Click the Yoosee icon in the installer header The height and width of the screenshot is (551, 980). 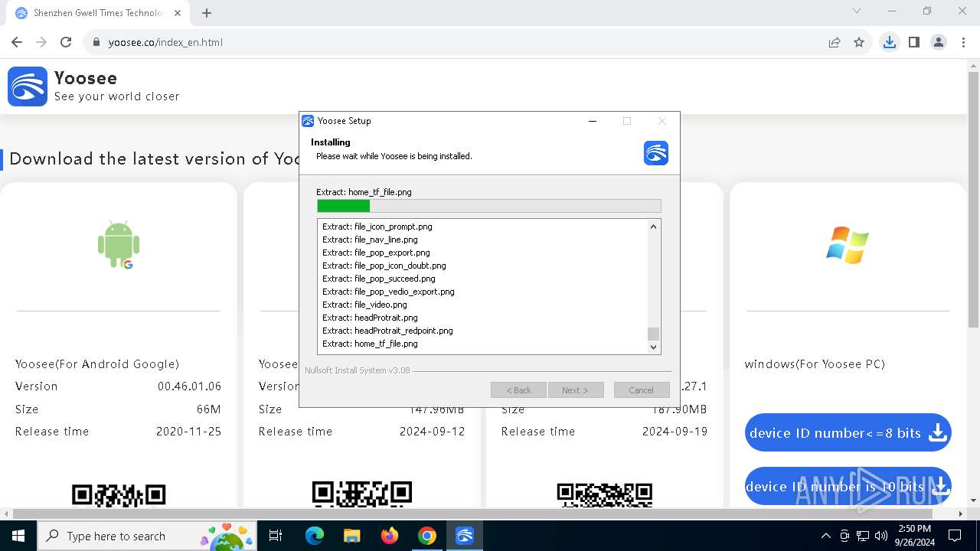(656, 153)
